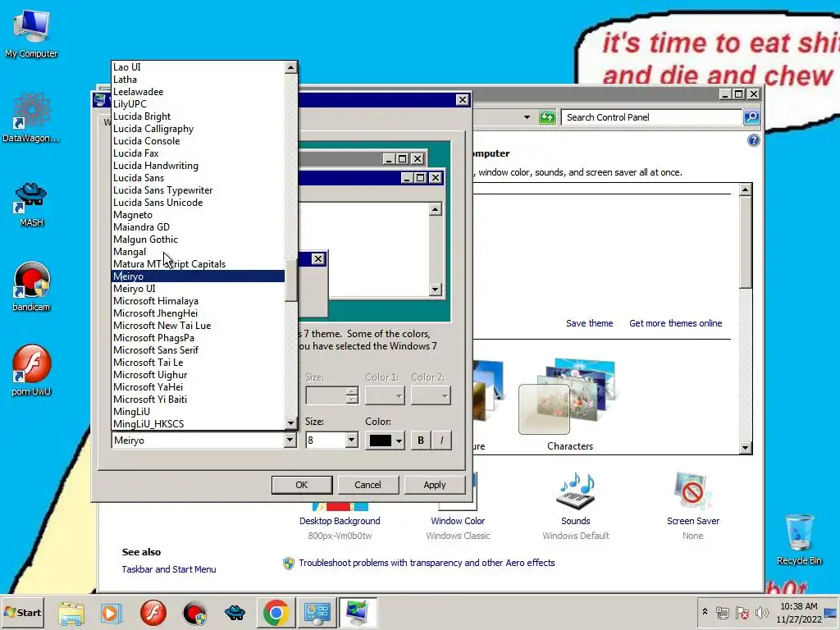Launch Windows Media Player from taskbar
The width and height of the screenshot is (840, 630).
point(112,613)
